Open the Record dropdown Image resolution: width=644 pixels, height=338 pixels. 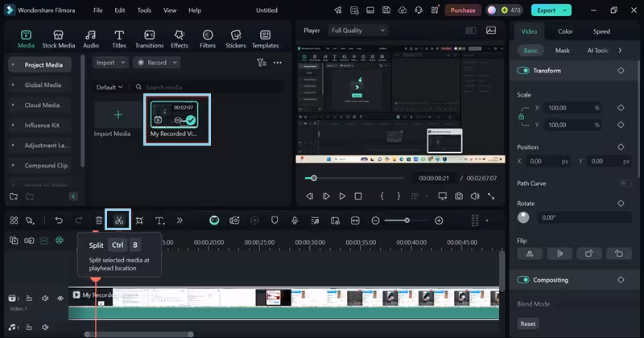coord(157,63)
